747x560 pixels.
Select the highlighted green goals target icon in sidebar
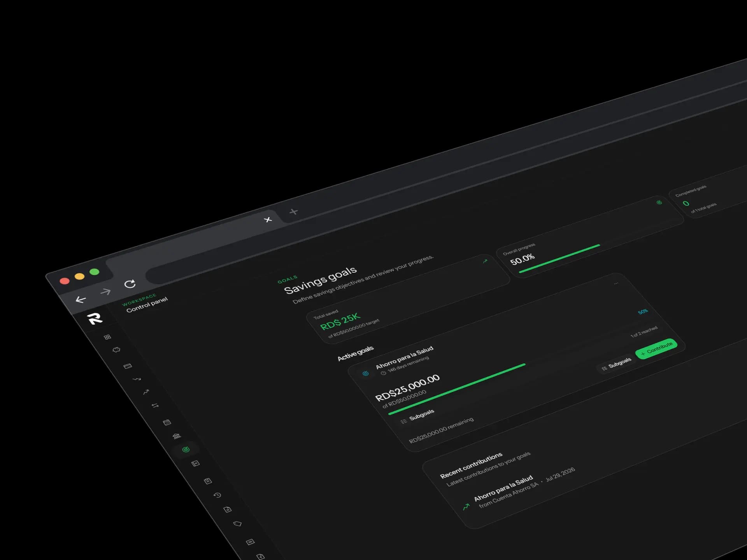click(186, 450)
